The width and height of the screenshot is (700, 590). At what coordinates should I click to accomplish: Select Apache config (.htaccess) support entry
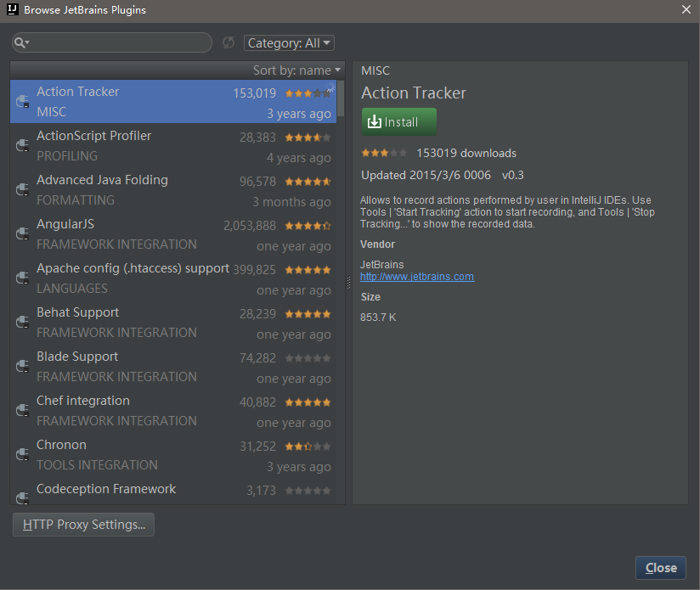[x=170, y=278]
